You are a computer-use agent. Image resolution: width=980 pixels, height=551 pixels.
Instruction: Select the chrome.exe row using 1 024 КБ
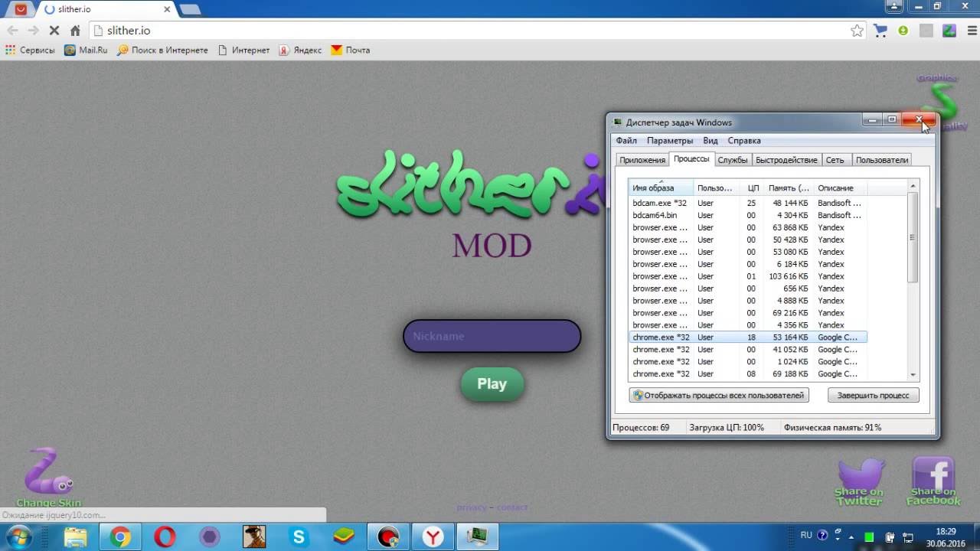(x=748, y=362)
